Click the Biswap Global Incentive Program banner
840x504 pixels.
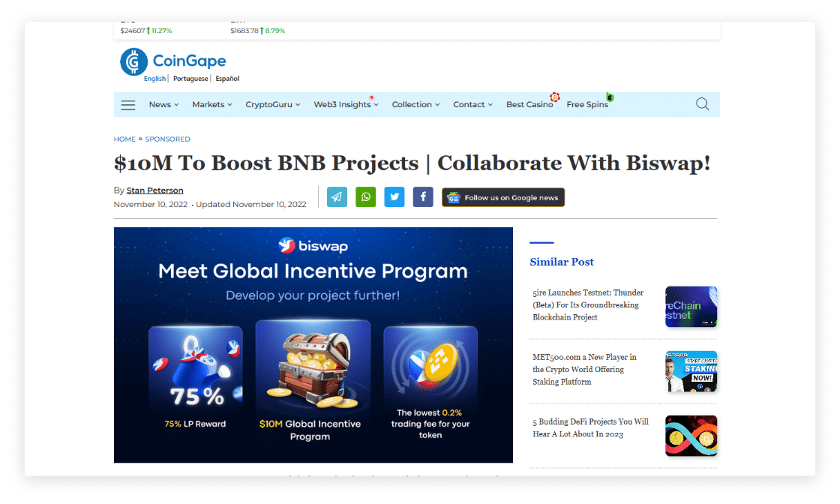(313, 345)
